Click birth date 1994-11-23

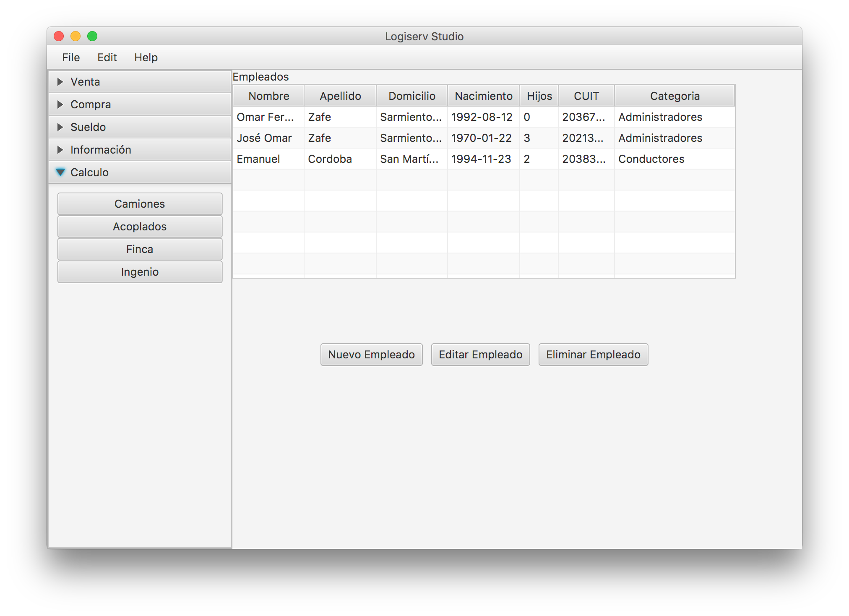484,159
